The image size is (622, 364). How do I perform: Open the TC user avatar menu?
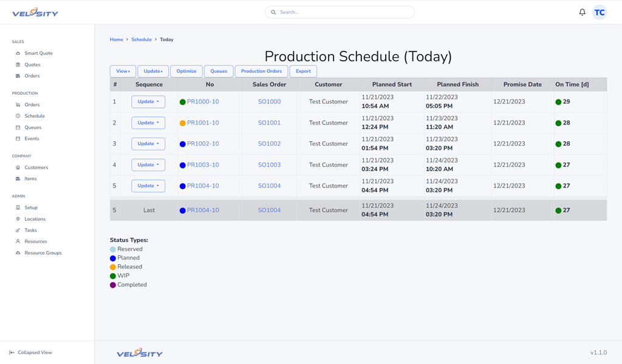(x=600, y=12)
